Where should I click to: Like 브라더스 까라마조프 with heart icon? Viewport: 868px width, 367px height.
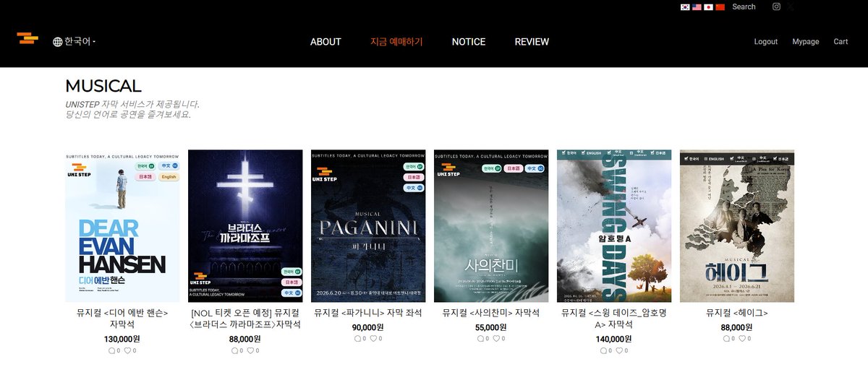click(x=250, y=350)
